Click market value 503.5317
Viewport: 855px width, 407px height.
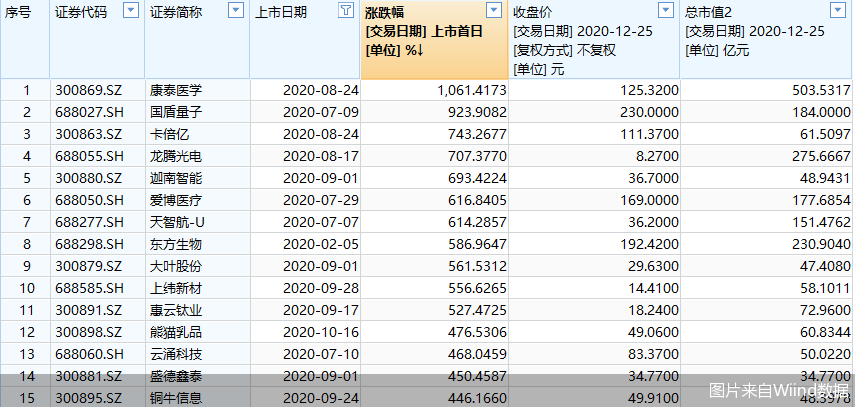click(x=821, y=90)
